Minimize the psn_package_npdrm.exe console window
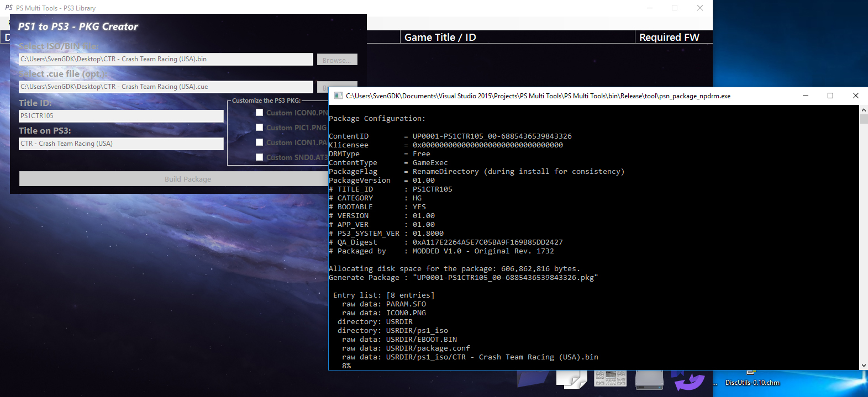The width and height of the screenshot is (868, 397). click(806, 96)
